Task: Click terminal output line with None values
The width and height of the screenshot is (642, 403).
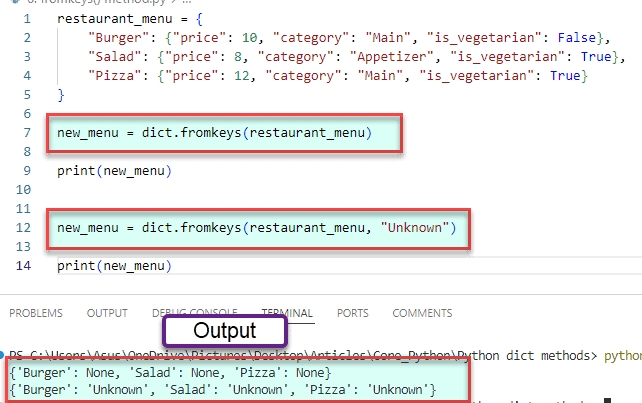Action: pyautogui.click(x=168, y=373)
